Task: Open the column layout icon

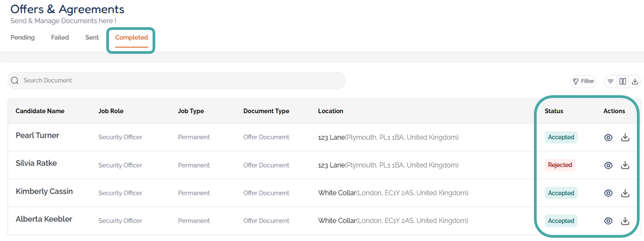Action: tap(623, 82)
